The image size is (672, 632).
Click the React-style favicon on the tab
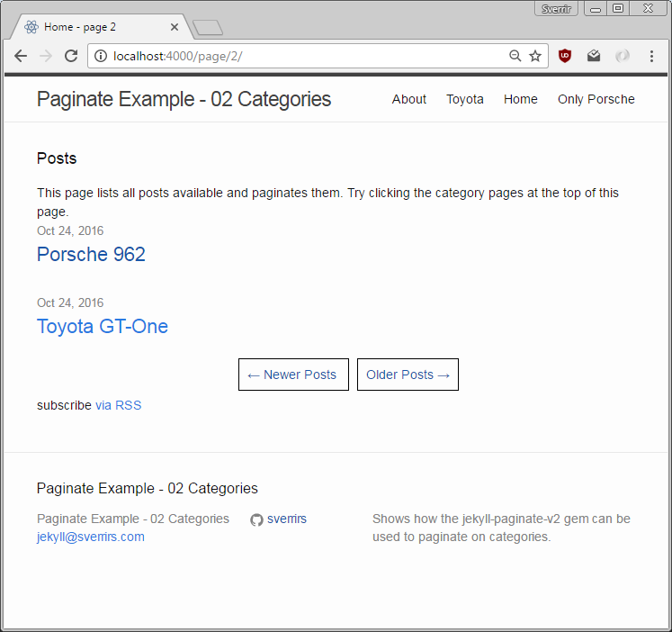[31, 27]
